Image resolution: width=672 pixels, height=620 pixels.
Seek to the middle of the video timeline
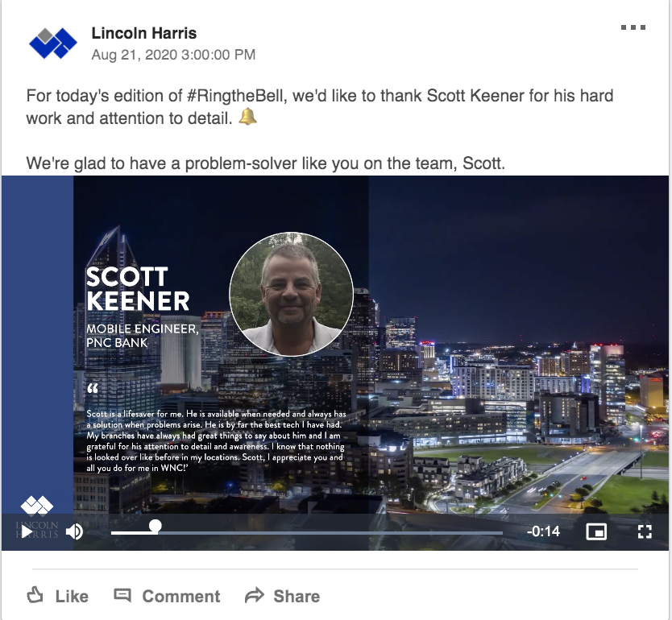point(307,533)
